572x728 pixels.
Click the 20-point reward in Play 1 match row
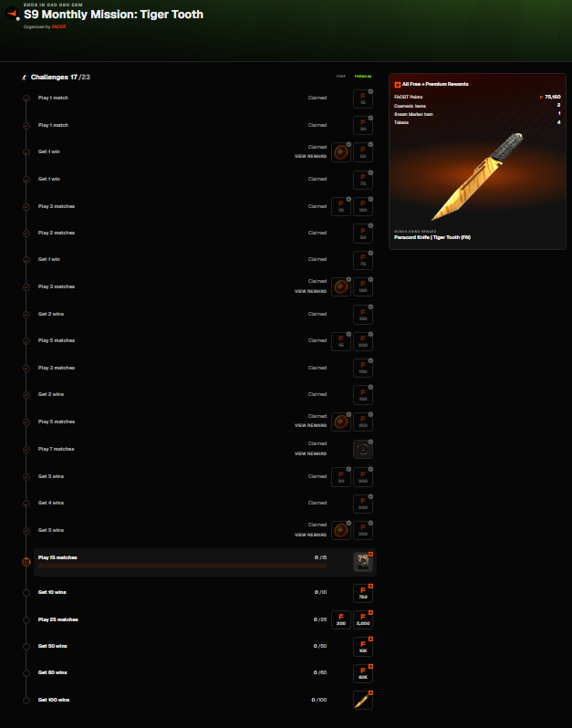click(x=362, y=125)
